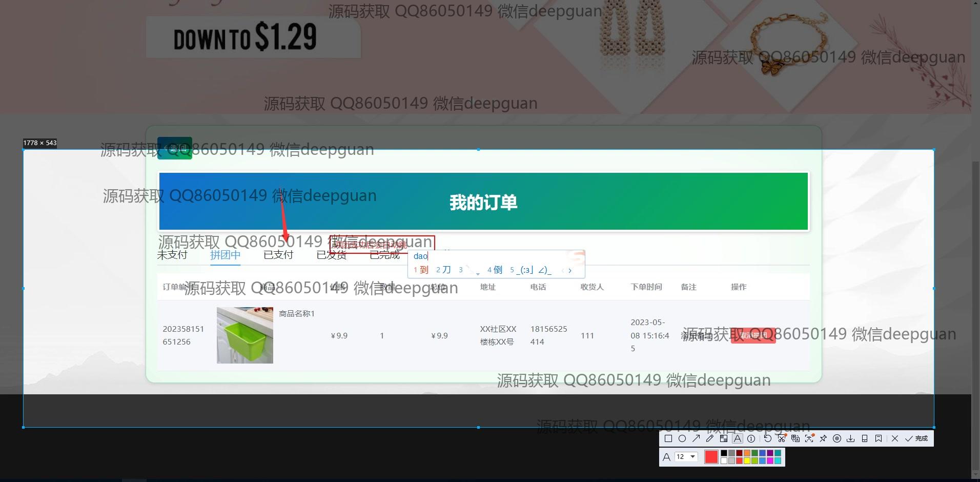Image resolution: width=980 pixels, height=482 pixels.
Task: Click the green 返回 back button
Action: pyautogui.click(x=175, y=148)
